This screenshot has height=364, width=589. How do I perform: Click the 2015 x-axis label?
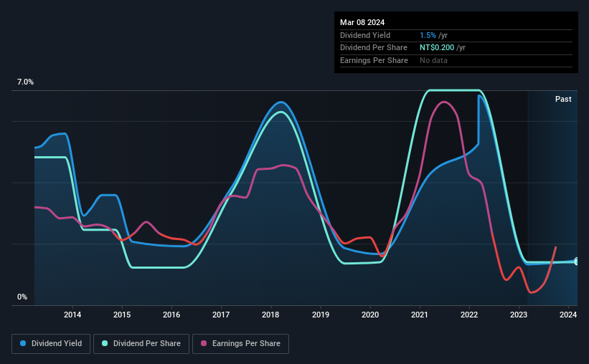pyautogui.click(x=122, y=315)
